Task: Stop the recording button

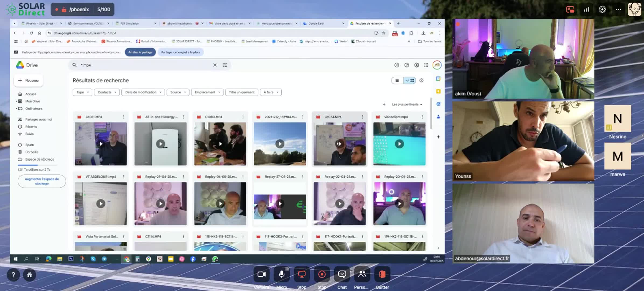Action: pyautogui.click(x=322, y=274)
